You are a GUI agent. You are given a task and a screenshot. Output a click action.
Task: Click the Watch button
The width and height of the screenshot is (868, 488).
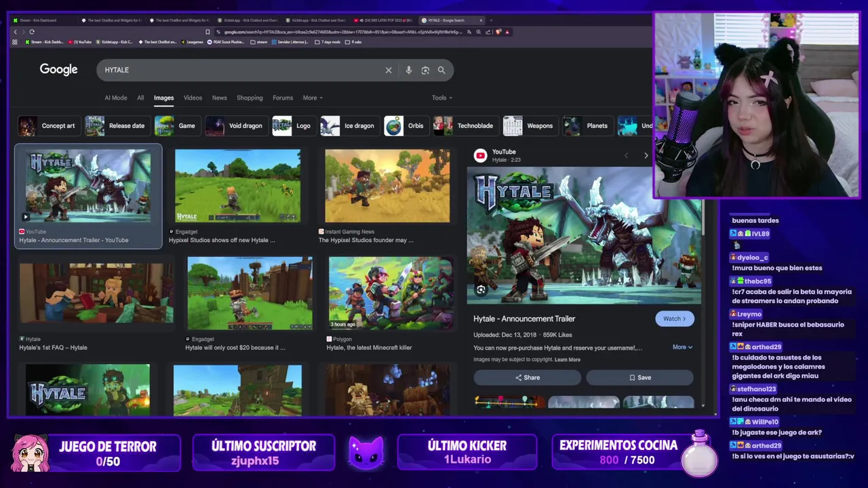675,319
